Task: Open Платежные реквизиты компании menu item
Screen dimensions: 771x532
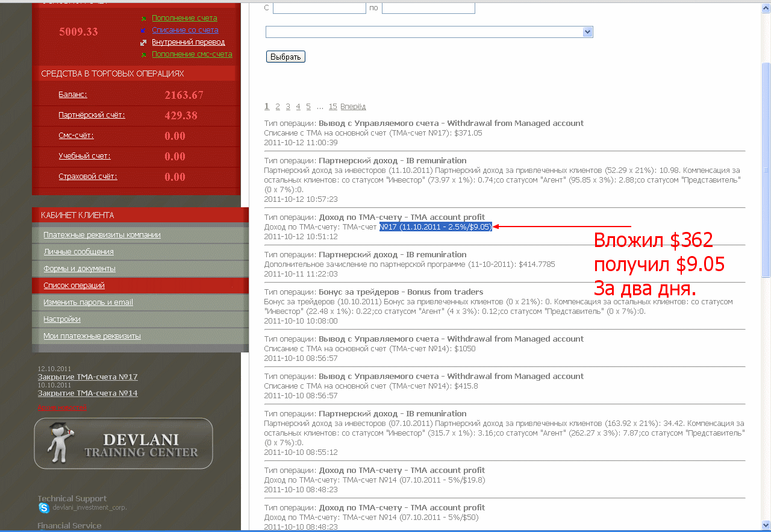Action: point(140,235)
